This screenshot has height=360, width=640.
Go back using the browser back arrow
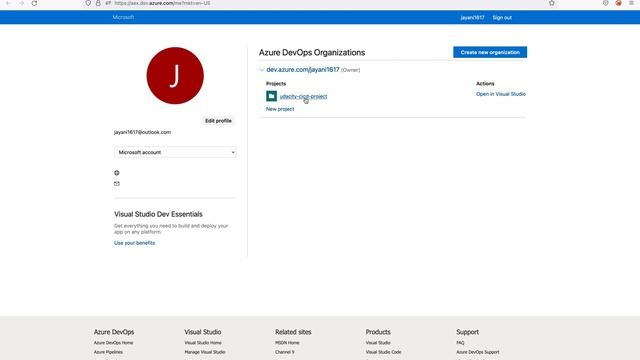coord(8,3)
